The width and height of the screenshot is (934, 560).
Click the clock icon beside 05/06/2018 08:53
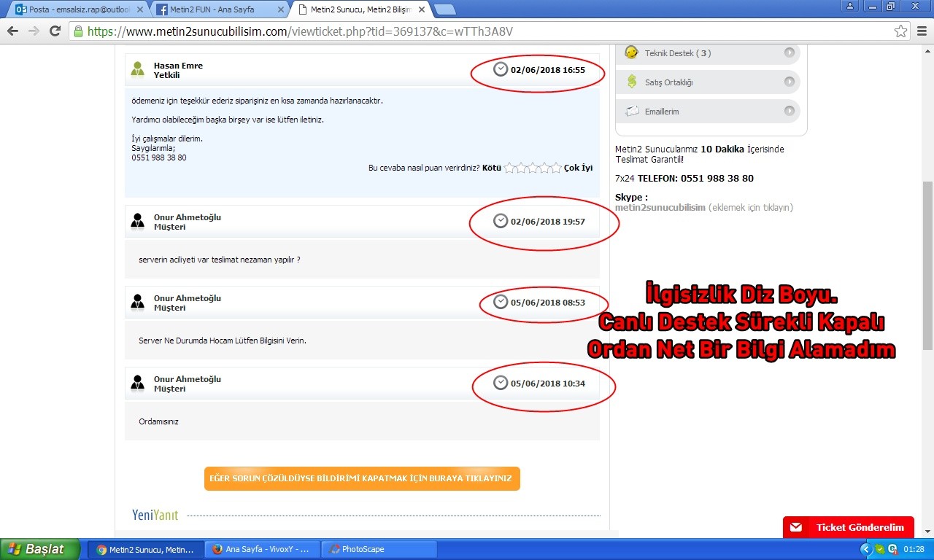click(x=501, y=302)
